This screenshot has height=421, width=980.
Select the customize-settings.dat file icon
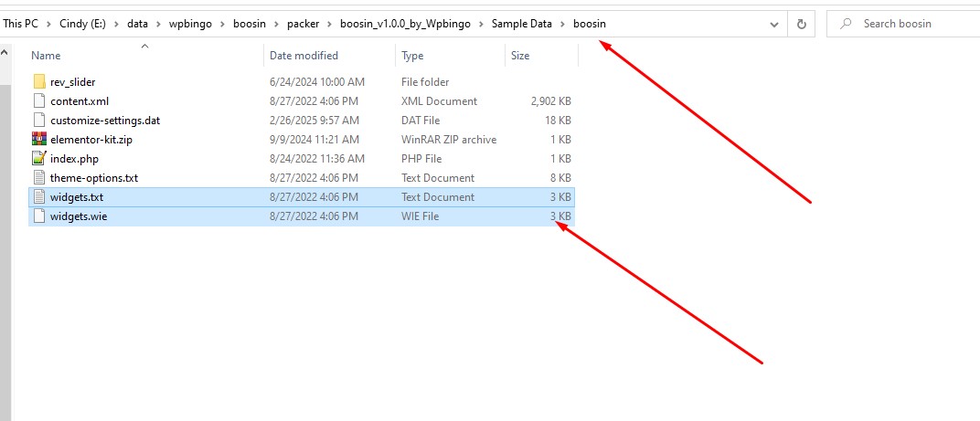(39, 121)
